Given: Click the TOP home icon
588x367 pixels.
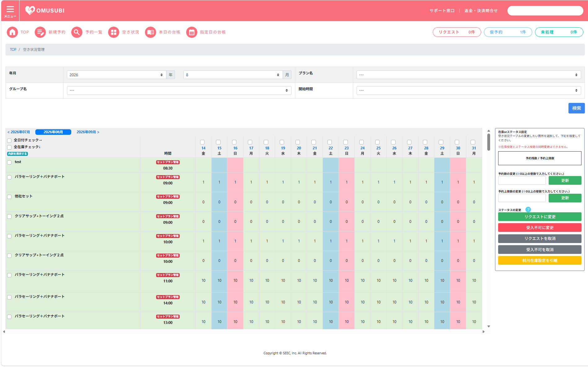Looking at the screenshot, I should (12, 32).
